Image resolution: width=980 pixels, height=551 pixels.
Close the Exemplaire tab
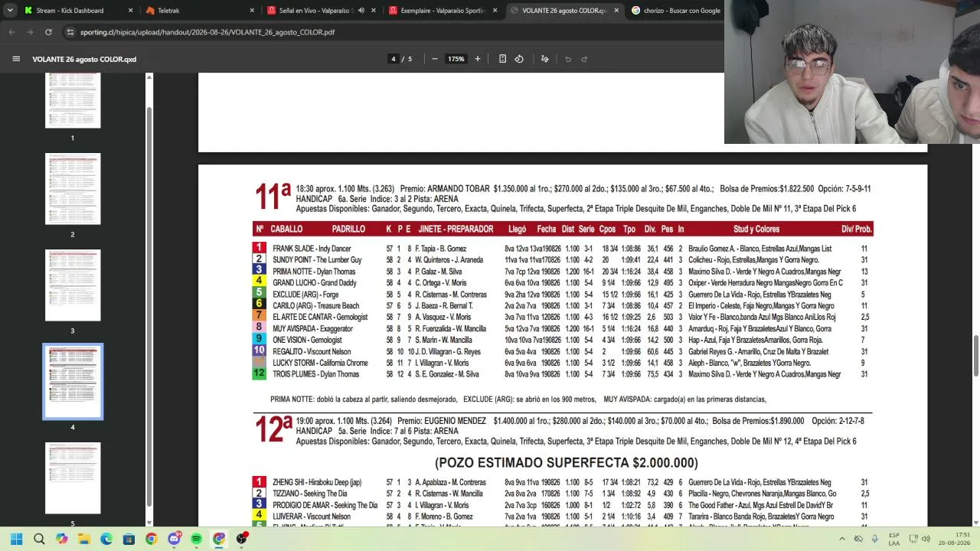495,11
